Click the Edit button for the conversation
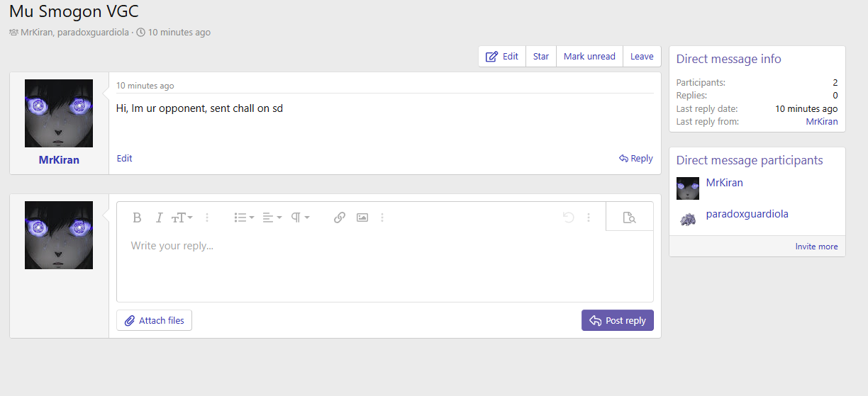This screenshot has width=868, height=396. click(502, 57)
